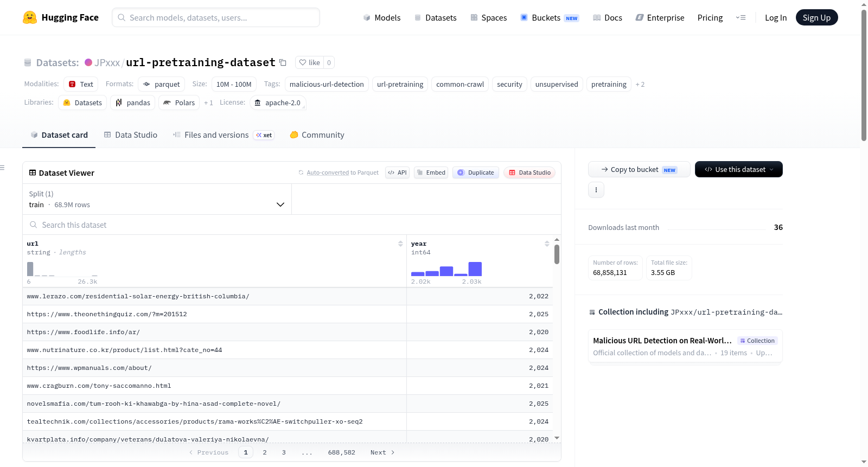Open Buckets section
Viewport: 868px width, 467px height.
tap(550, 17)
